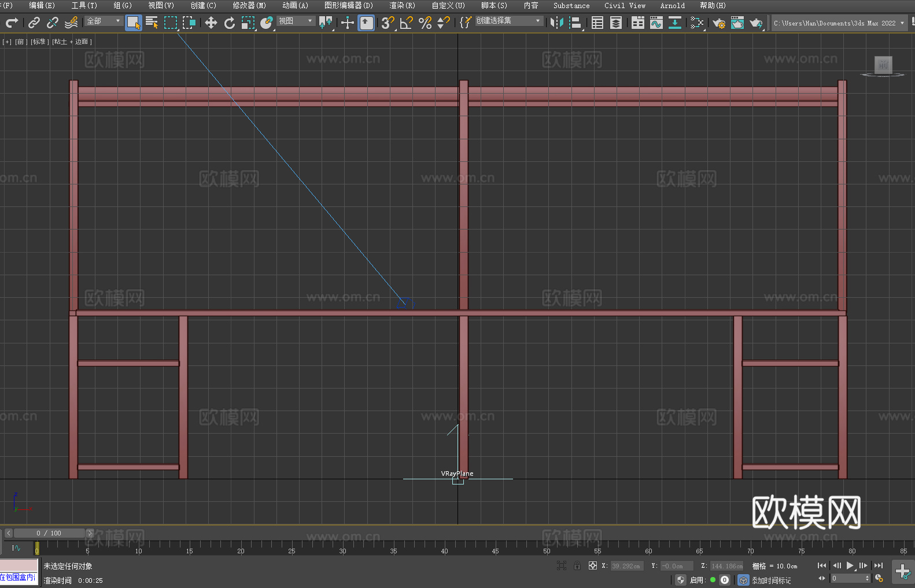Open the [粘土 + 边面] shading label menu

72,42
